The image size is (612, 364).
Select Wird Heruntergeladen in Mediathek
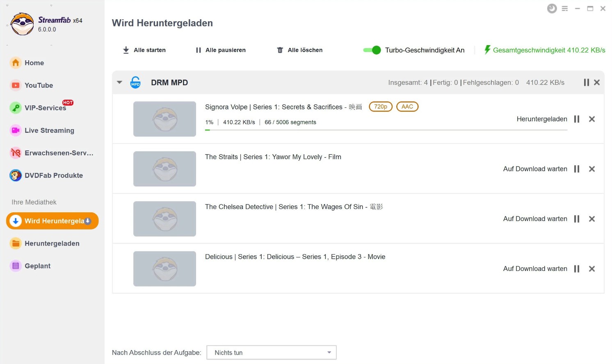tap(53, 221)
